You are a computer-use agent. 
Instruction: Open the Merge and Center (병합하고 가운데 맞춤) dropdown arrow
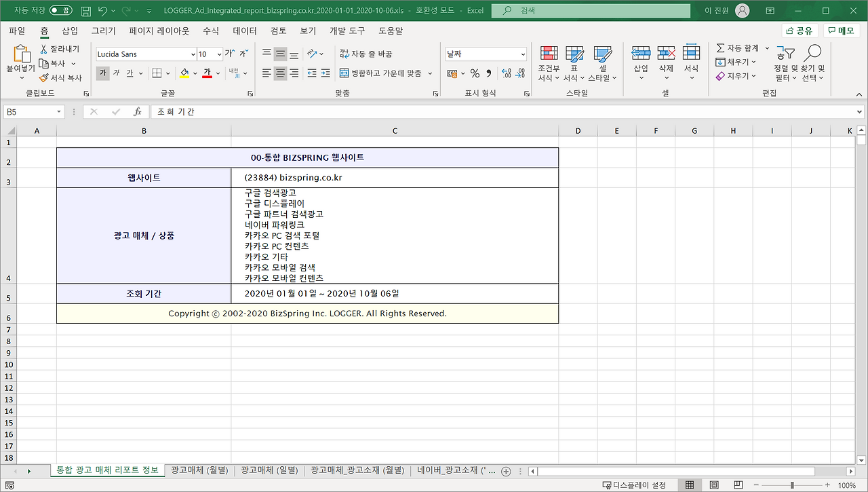click(x=429, y=73)
